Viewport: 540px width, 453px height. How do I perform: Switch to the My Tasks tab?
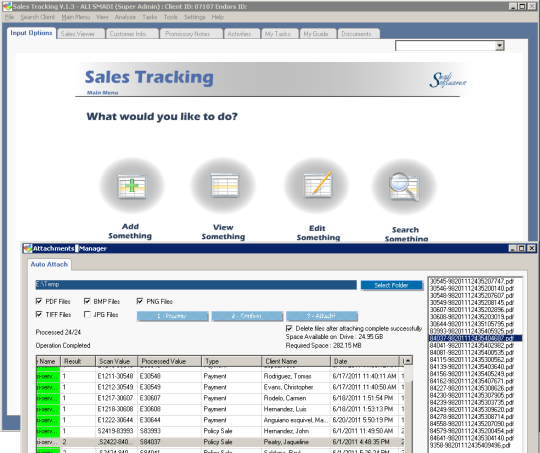pyautogui.click(x=280, y=34)
